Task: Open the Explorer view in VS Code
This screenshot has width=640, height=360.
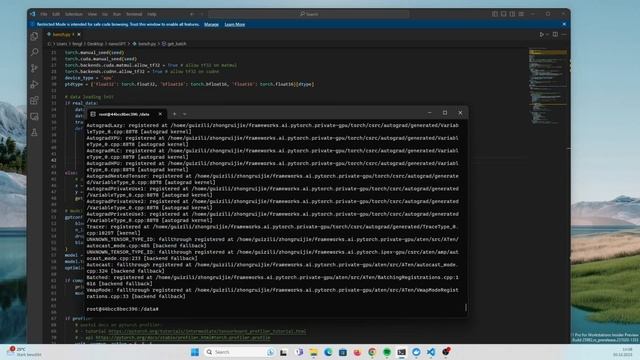Action: 35,36
